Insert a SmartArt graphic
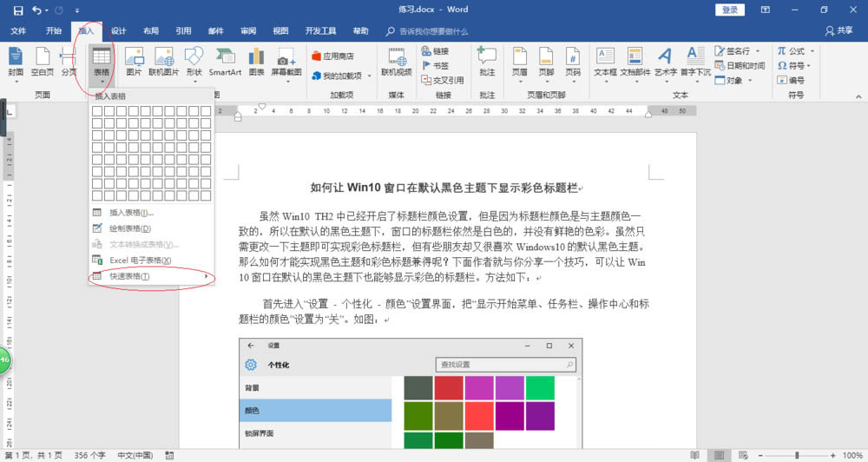Screen dimensions: 868x462 click(x=225, y=62)
